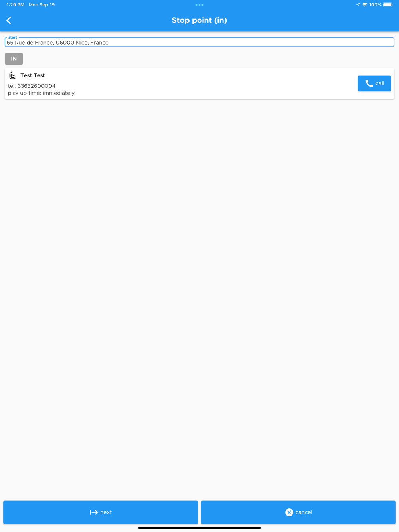This screenshot has height=532, width=399.
Task: Edit the start address field
Action: click(199, 42)
